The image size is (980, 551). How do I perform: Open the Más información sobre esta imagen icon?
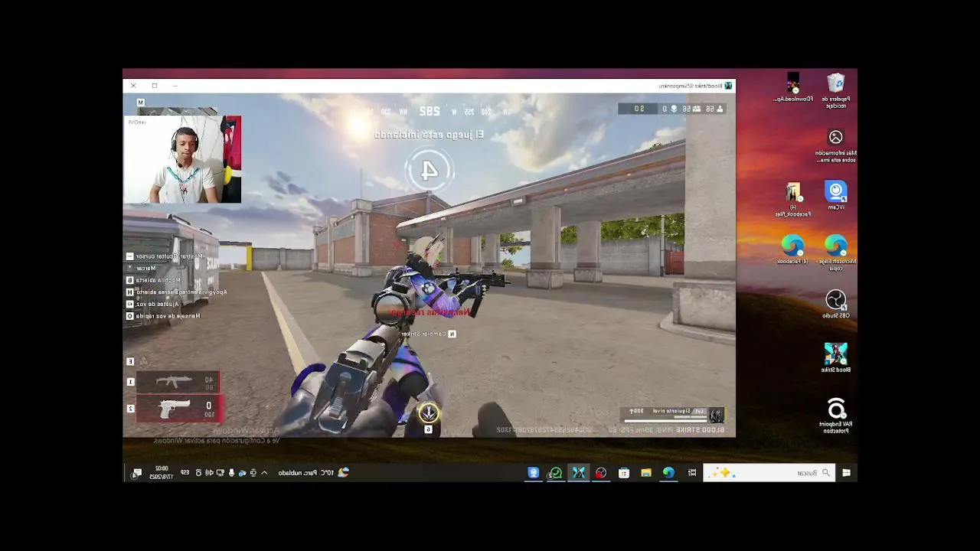pos(835,146)
